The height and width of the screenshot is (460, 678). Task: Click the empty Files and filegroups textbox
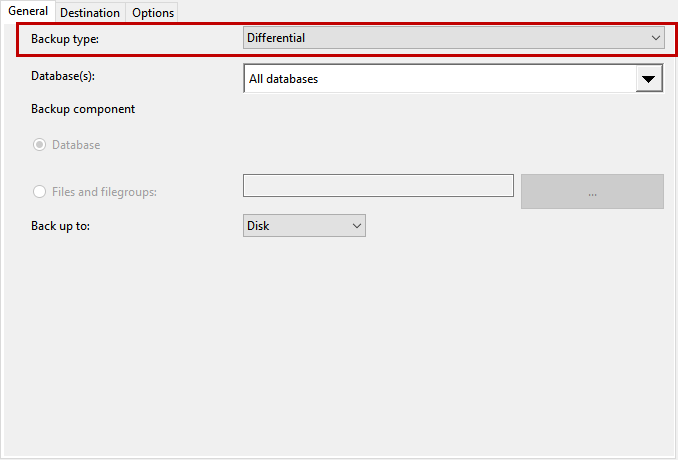[x=378, y=186]
